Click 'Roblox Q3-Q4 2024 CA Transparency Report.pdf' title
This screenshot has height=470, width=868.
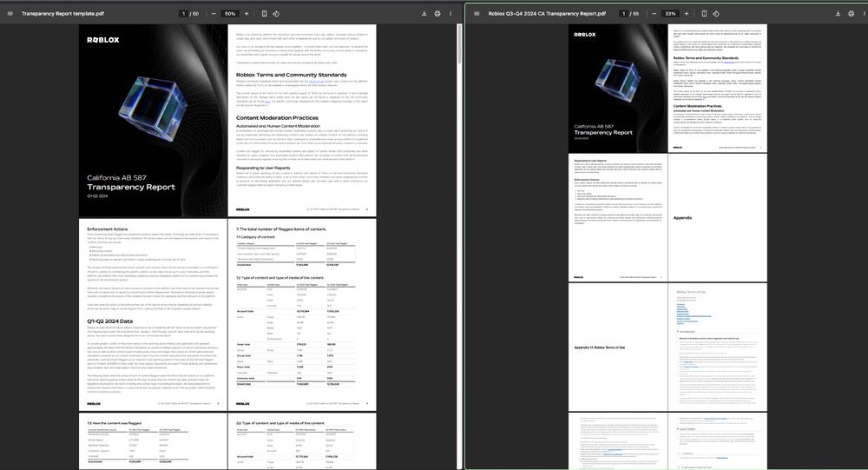(x=547, y=13)
